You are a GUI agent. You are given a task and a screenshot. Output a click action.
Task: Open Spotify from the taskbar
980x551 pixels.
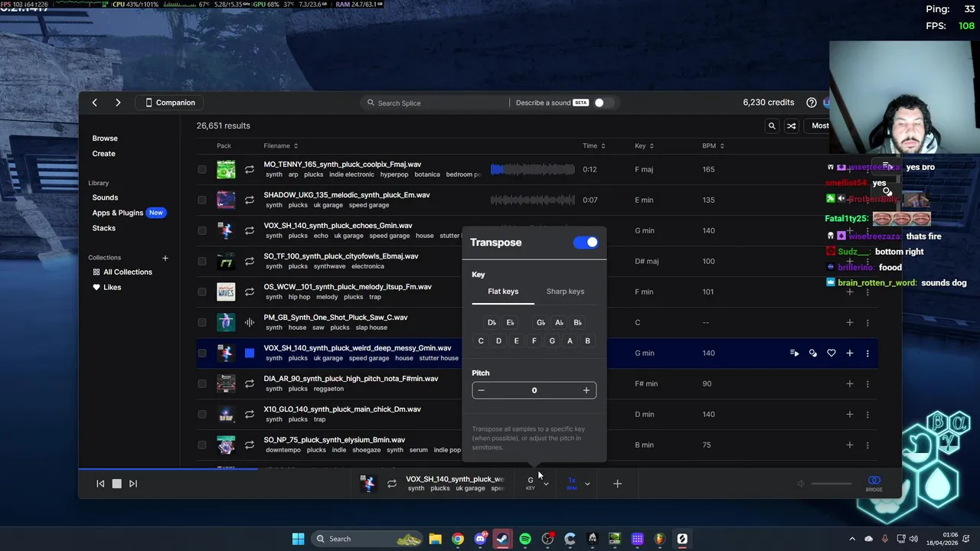click(525, 539)
